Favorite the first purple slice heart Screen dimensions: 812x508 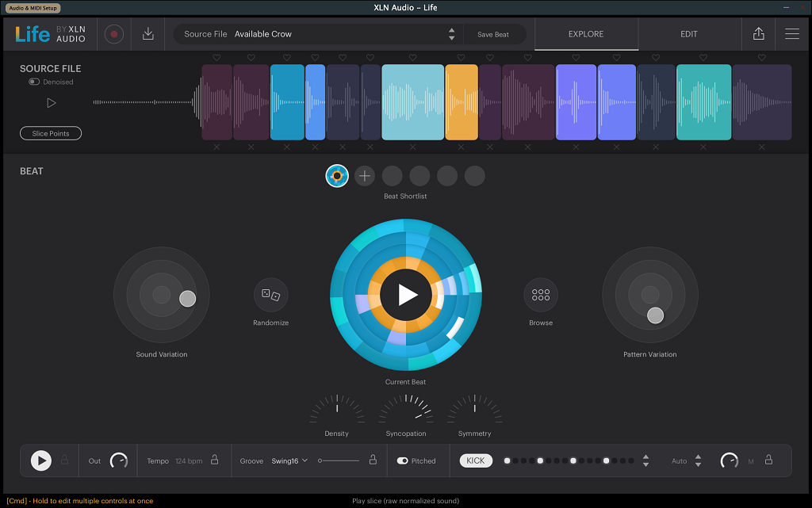(216, 57)
